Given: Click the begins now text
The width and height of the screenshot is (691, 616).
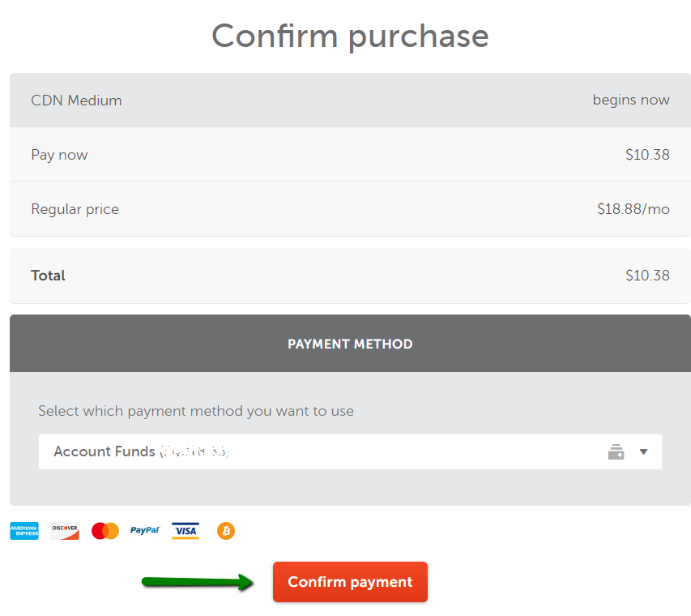Looking at the screenshot, I should [x=631, y=100].
